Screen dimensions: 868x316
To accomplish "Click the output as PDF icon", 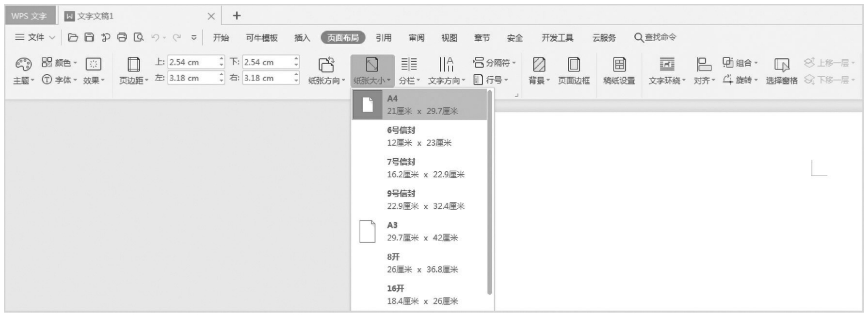I will [x=106, y=37].
